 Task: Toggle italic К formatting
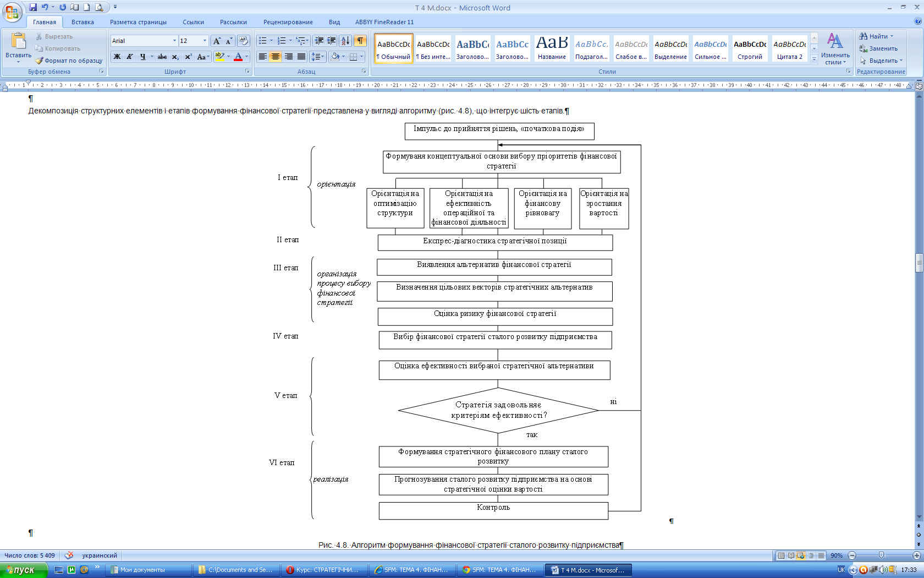pos(130,57)
